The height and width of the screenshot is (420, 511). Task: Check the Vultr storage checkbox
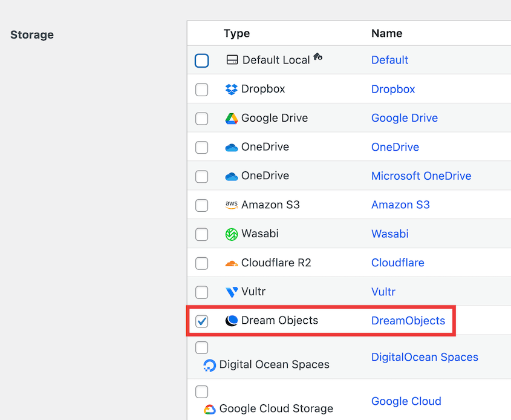[202, 292]
